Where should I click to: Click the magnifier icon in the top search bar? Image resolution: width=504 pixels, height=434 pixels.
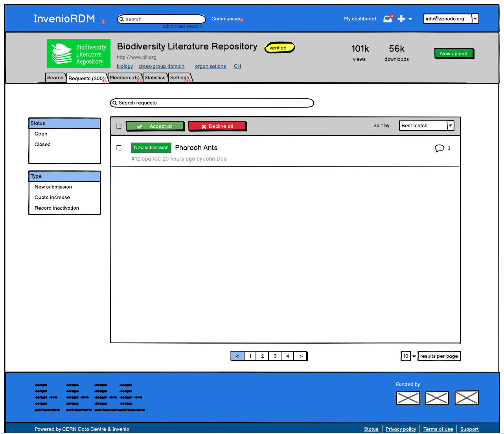click(x=122, y=19)
